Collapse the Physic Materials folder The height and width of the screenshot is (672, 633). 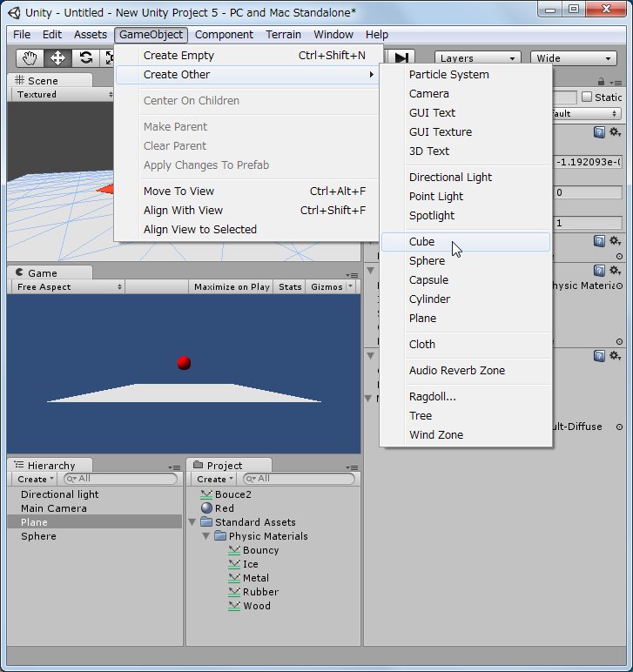point(205,536)
